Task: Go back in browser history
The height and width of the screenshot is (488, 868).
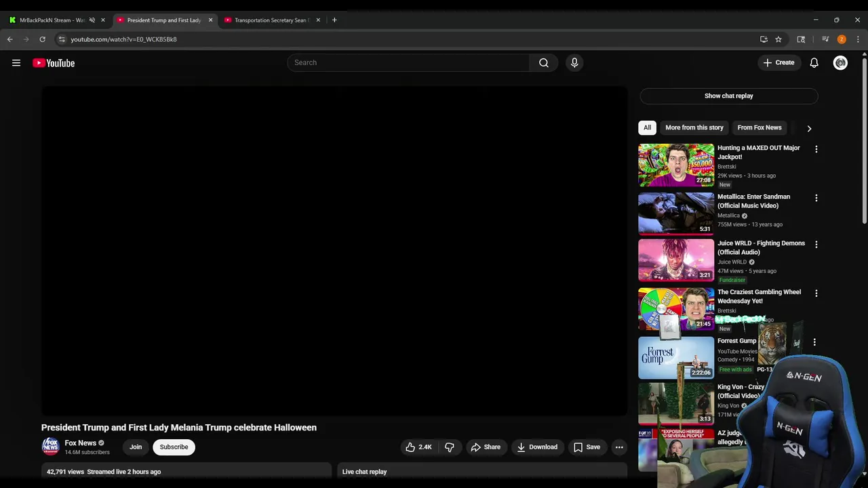Action: [x=10, y=39]
